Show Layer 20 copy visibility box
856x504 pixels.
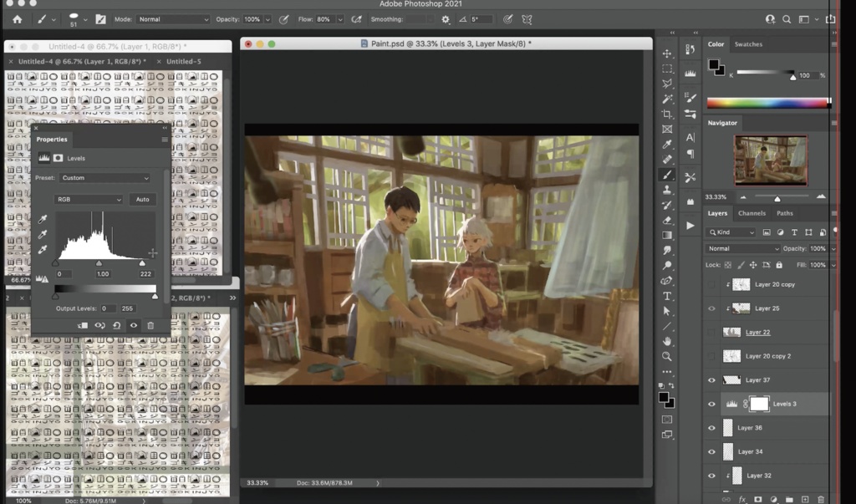(711, 284)
